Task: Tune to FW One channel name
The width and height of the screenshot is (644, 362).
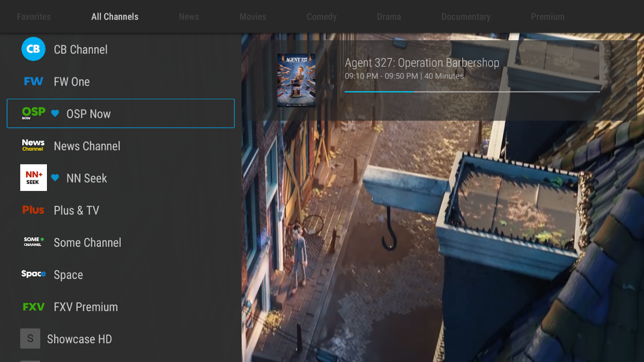Action: tap(72, 81)
